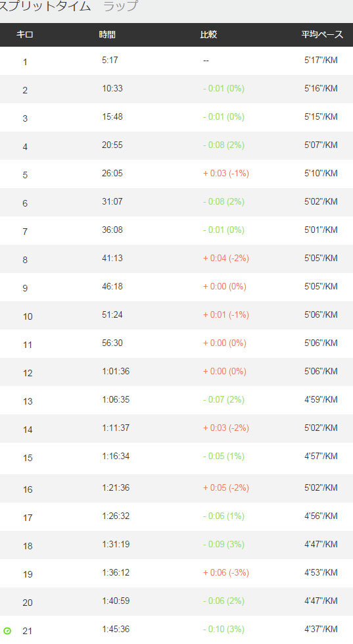The height and width of the screenshot is (644, 353).
Task: Click the 4'37"/KM pace at kilometer 21
Action: click(321, 630)
